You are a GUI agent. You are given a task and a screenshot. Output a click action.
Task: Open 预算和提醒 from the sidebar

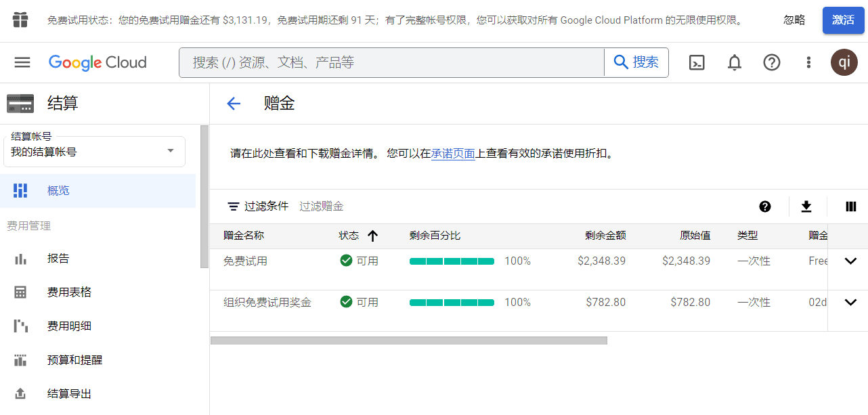click(x=74, y=359)
